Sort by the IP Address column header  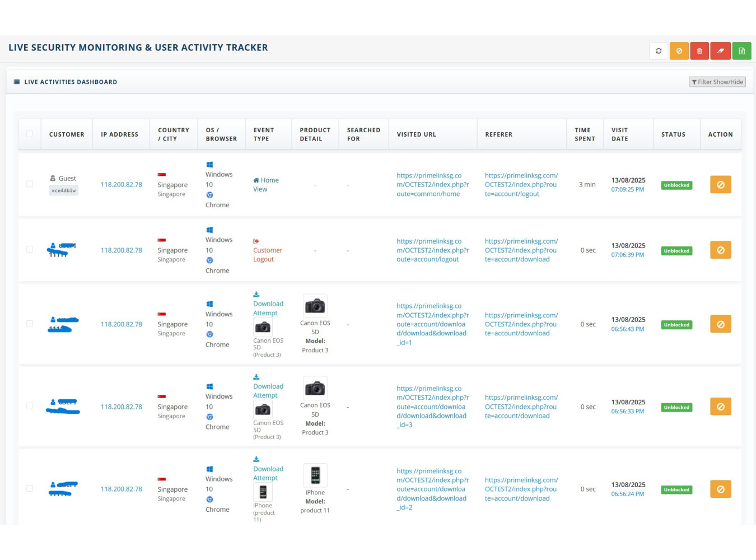pos(119,134)
